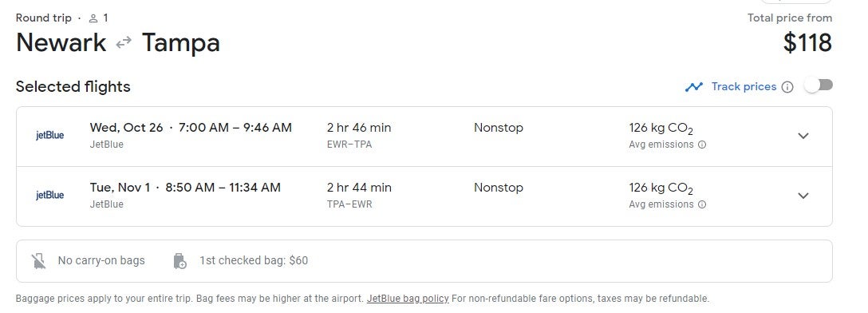This screenshot has width=868, height=313.
Task: Select the Wed, Oct 26 7:00 AM flight row
Action: point(424,137)
